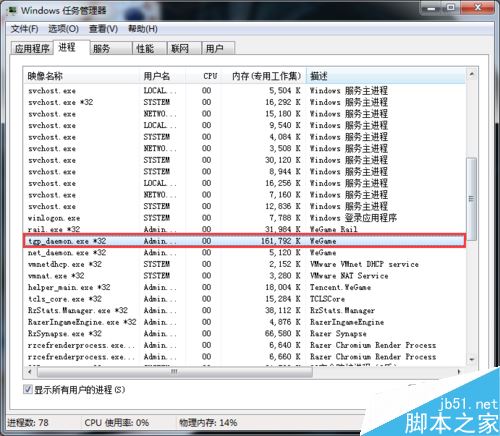Click the horizontal scrollbar thumb
Screen dimensions: 500x436
pos(175,371)
